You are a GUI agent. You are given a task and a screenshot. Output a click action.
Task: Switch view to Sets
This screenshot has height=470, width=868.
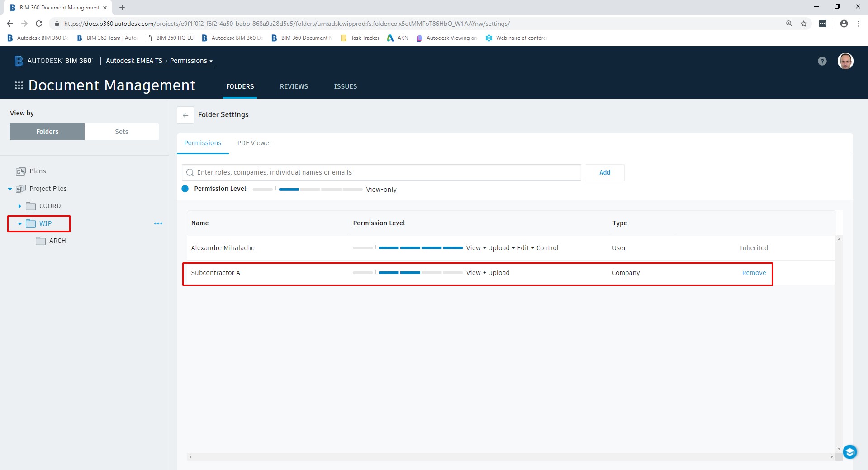(x=121, y=131)
